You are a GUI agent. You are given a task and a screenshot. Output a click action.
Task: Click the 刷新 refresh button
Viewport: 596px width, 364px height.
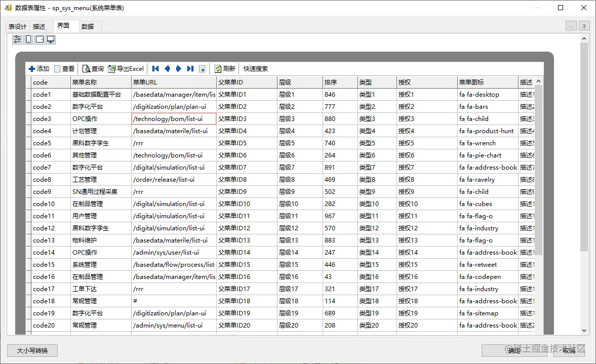coord(225,69)
